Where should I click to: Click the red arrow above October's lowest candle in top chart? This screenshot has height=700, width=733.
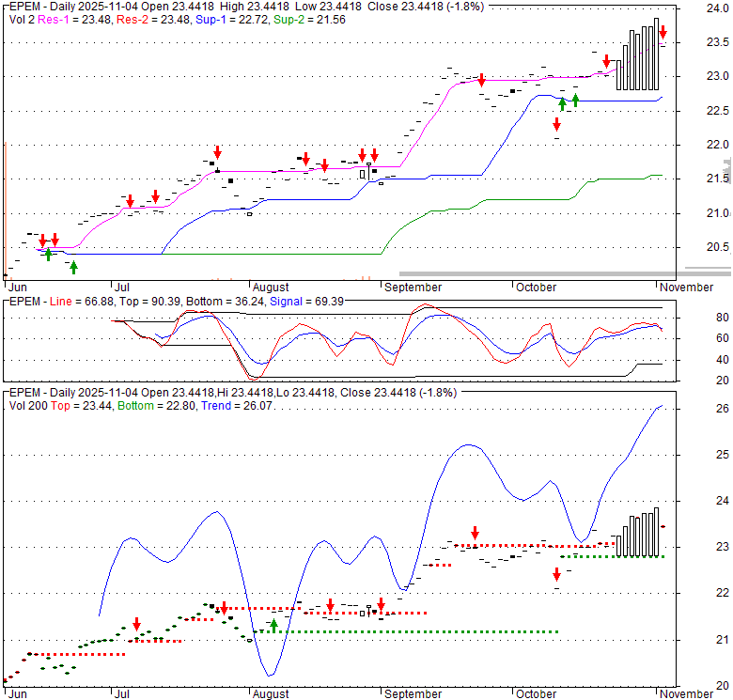556,124
